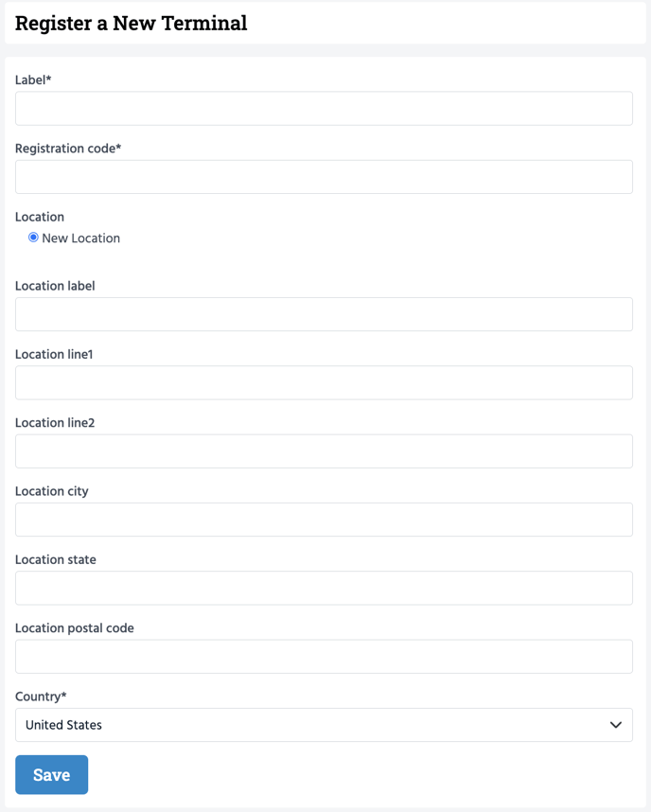The width and height of the screenshot is (651, 812).
Task: Click the "Registration code*" caption text
Action: (68, 149)
